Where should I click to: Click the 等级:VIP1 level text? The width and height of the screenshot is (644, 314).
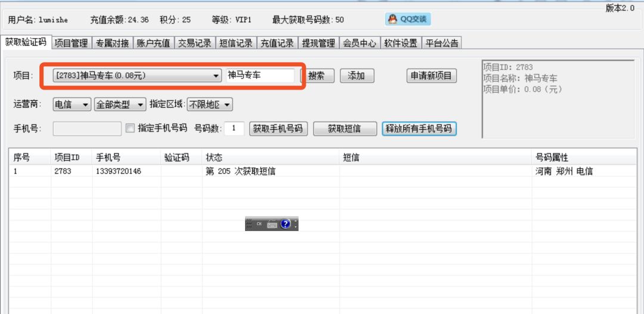(x=231, y=20)
